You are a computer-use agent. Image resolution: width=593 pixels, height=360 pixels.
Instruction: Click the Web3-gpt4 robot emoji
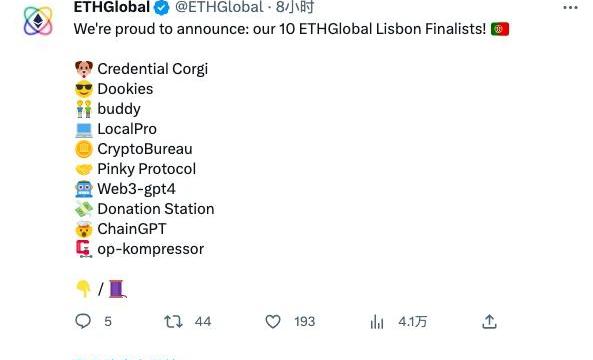pos(84,189)
